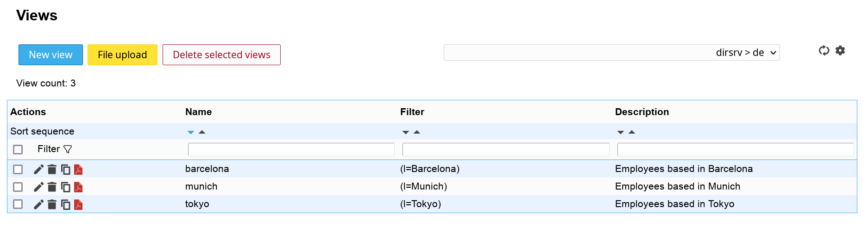Tick the checkbox for the barcelona row

point(18,169)
